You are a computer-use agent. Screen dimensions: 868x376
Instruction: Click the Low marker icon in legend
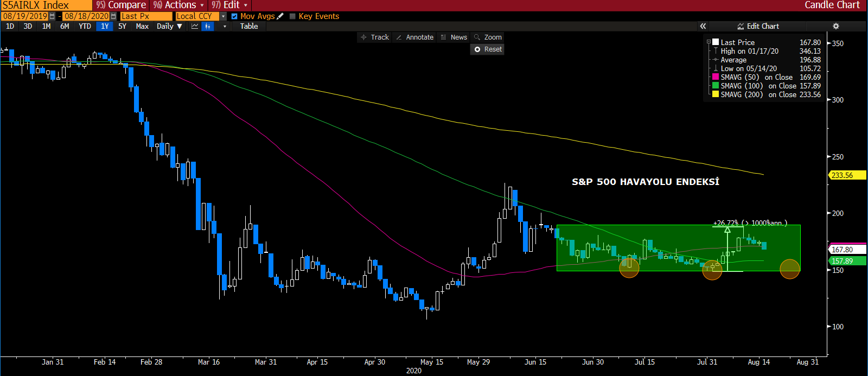(716, 68)
